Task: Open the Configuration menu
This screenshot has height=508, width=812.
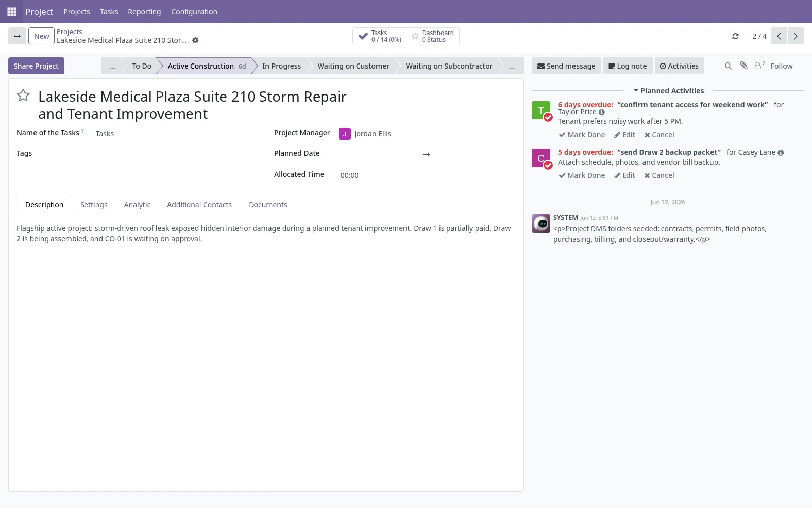Action: (194, 12)
